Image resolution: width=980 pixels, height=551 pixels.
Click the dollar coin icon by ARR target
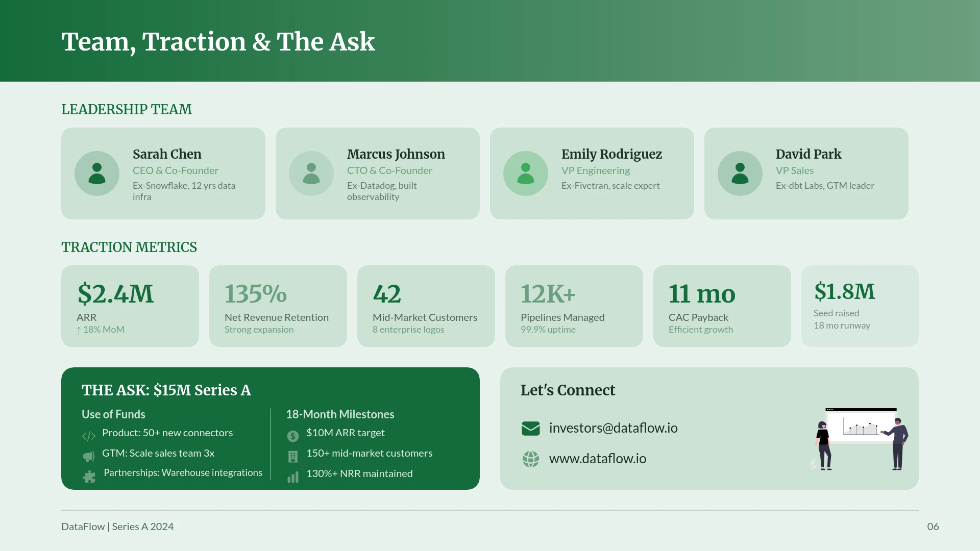coord(293,436)
